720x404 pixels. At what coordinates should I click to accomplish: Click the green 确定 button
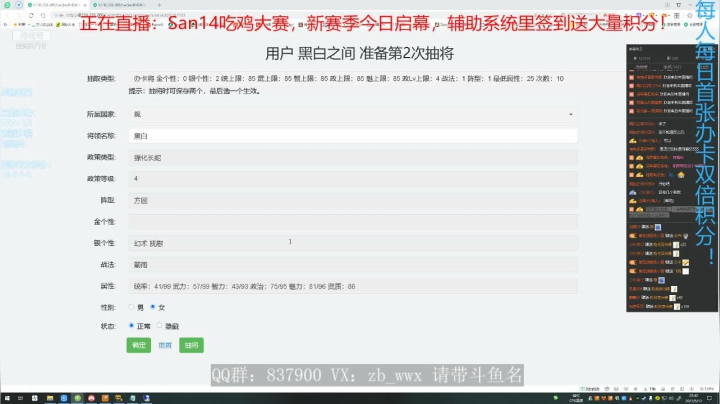click(x=139, y=345)
